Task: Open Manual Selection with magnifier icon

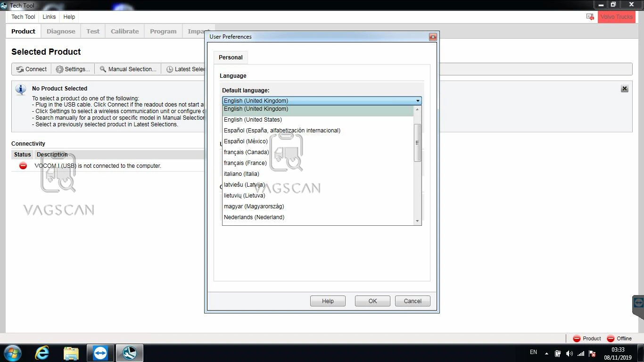Action: click(128, 69)
